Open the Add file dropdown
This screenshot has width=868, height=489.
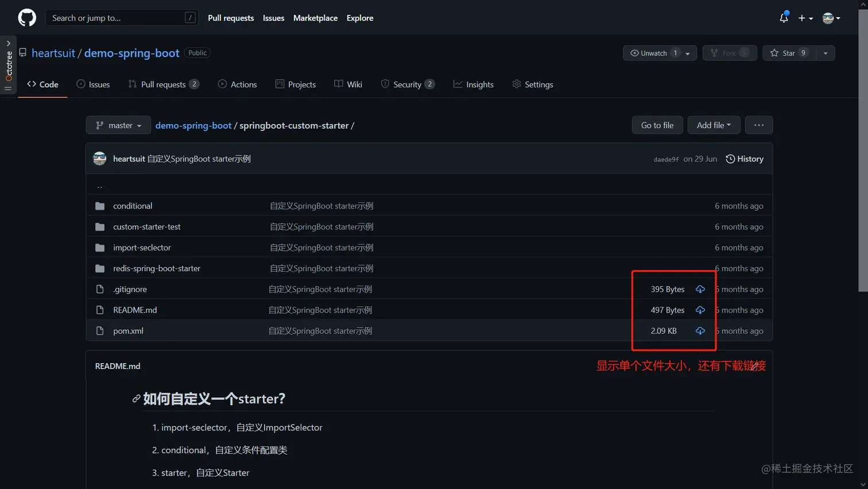714,125
